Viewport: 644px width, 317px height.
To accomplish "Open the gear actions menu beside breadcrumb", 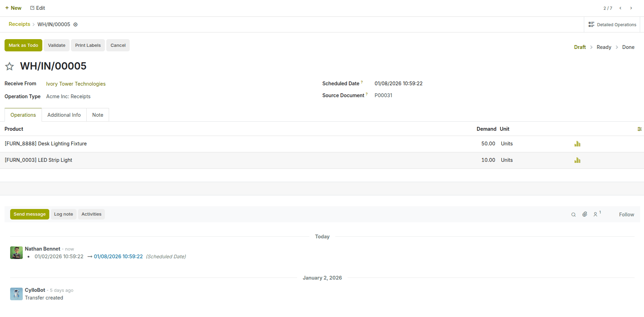I will click(76, 24).
